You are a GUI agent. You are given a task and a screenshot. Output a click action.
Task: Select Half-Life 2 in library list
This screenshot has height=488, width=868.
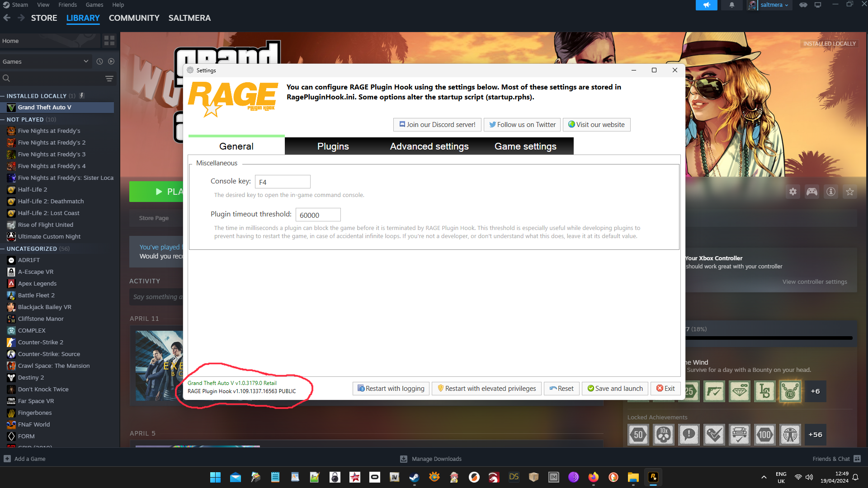(33, 190)
